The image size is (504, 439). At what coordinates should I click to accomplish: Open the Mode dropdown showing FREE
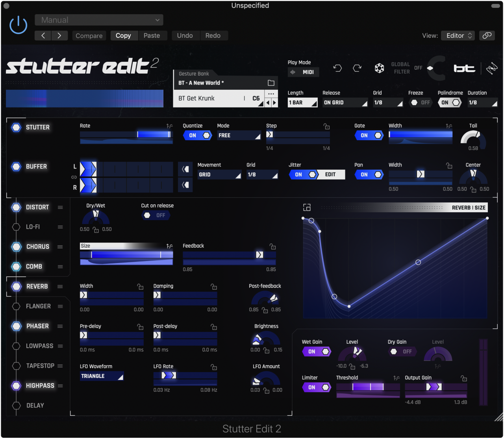click(x=239, y=135)
